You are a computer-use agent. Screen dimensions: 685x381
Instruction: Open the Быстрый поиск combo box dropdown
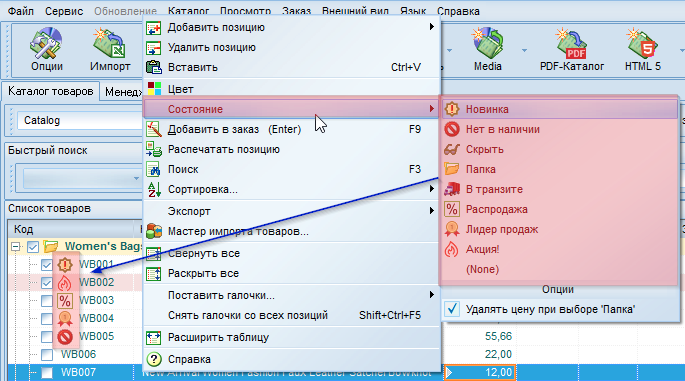(136, 178)
